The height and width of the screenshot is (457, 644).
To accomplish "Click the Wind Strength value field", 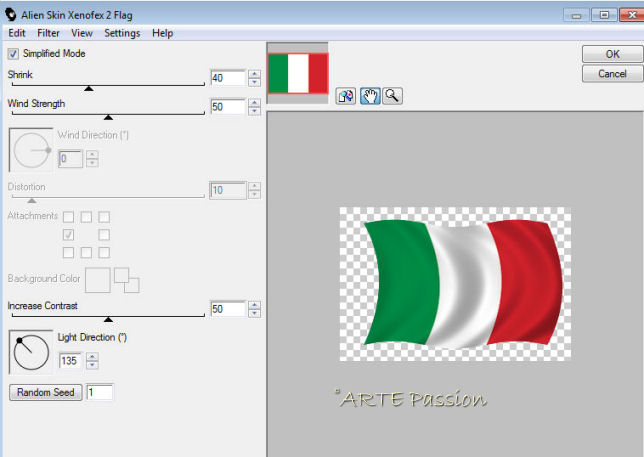I will [x=228, y=107].
